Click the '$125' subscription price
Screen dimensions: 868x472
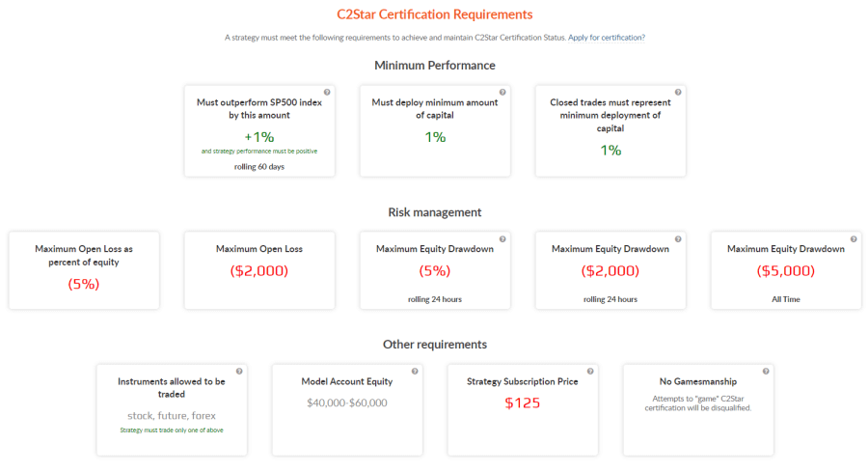click(x=522, y=403)
